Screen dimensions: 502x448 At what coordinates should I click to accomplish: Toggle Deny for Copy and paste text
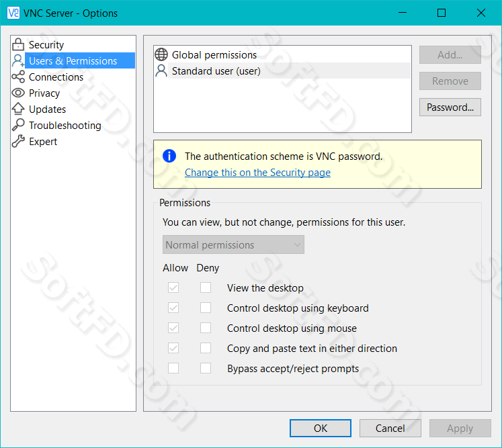(206, 348)
